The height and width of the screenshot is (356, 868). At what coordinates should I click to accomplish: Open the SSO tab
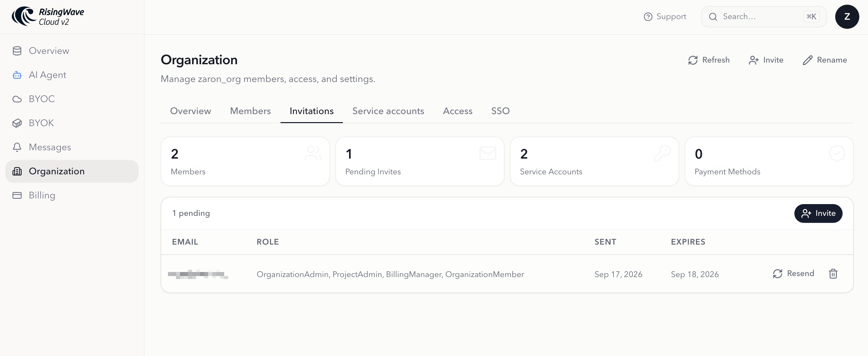(x=500, y=111)
